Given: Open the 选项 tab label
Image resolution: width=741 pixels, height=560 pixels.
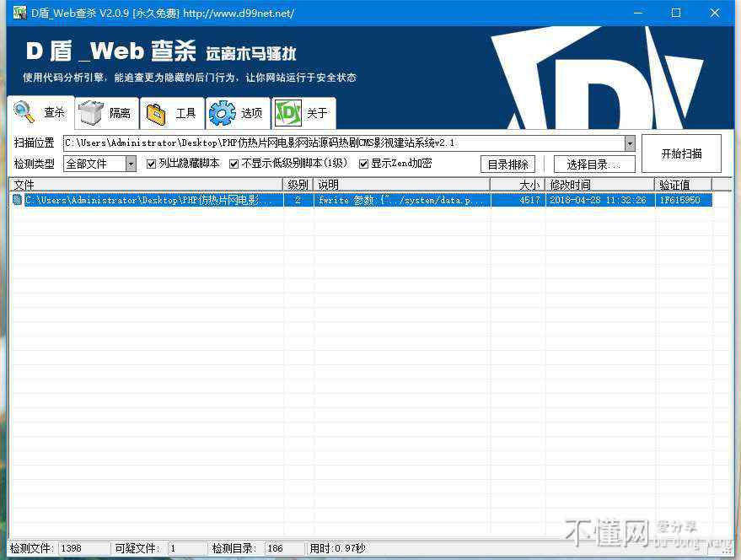Looking at the screenshot, I should (251, 113).
